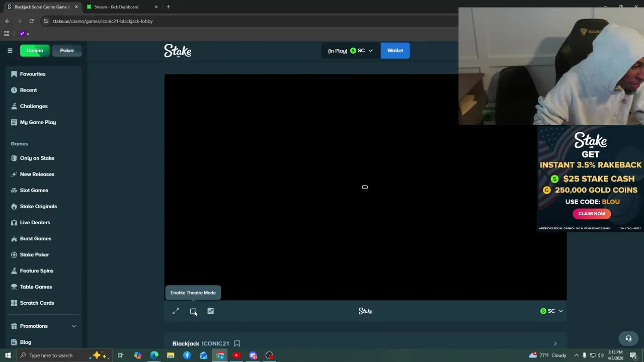Click the Stake logo in header
The height and width of the screenshot is (362, 644).
(178, 51)
